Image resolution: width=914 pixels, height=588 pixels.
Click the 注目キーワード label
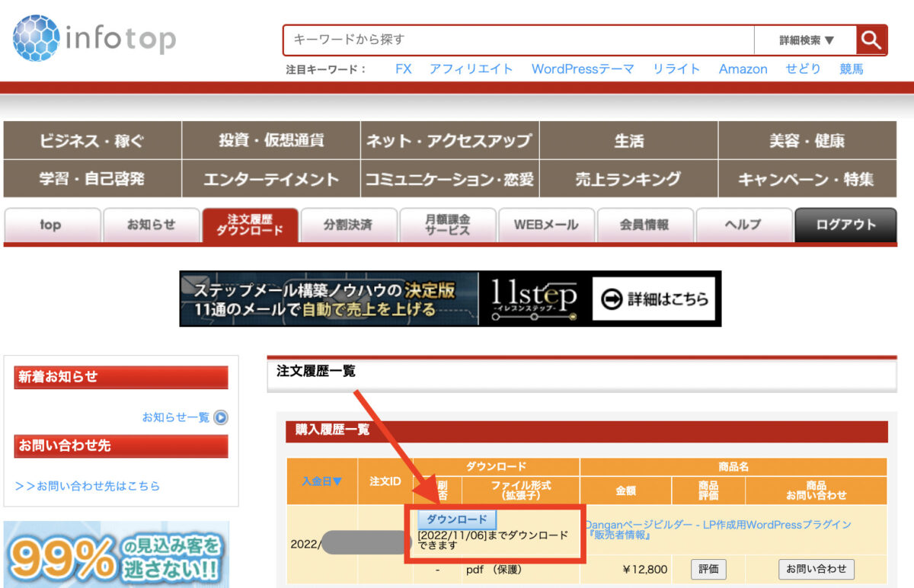point(326,69)
